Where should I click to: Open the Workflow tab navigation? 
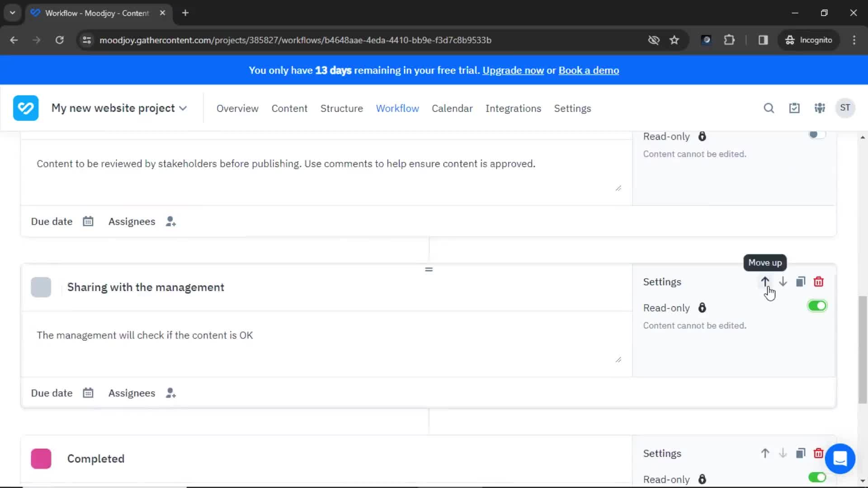coord(397,108)
